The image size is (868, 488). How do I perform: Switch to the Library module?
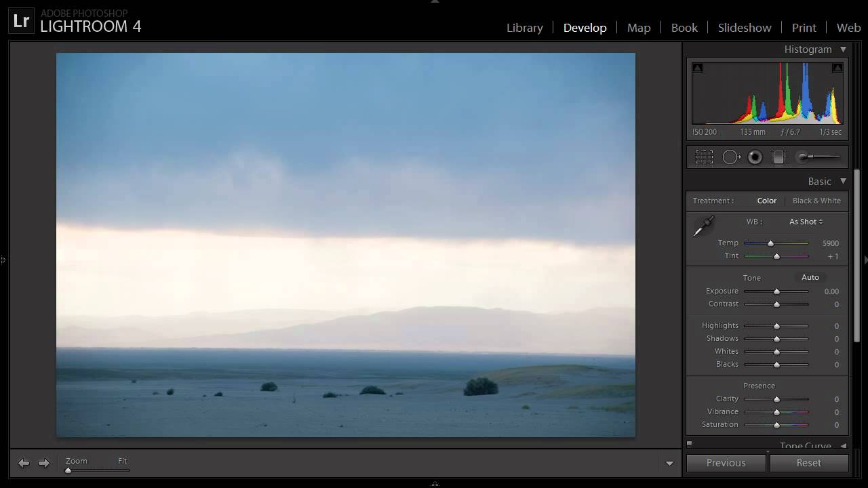pyautogui.click(x=525, y=28)
